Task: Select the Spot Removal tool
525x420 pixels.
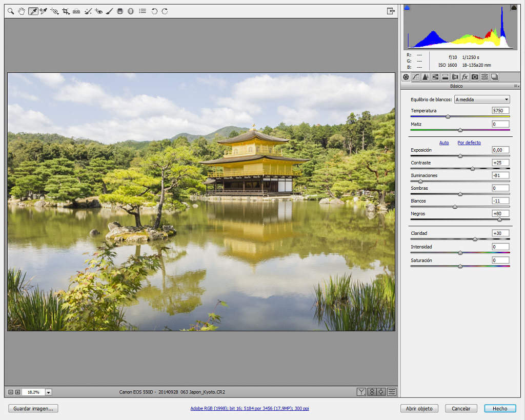Action: (x=88, y=11)
